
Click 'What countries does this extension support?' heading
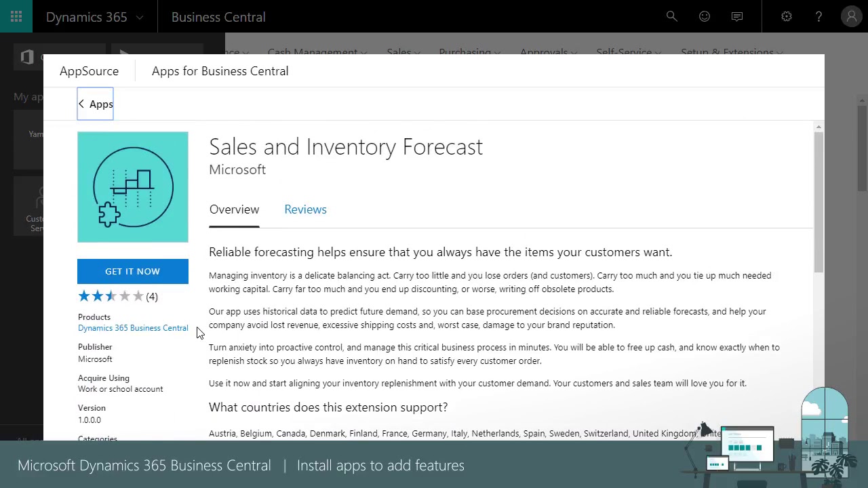coord(328,407)
